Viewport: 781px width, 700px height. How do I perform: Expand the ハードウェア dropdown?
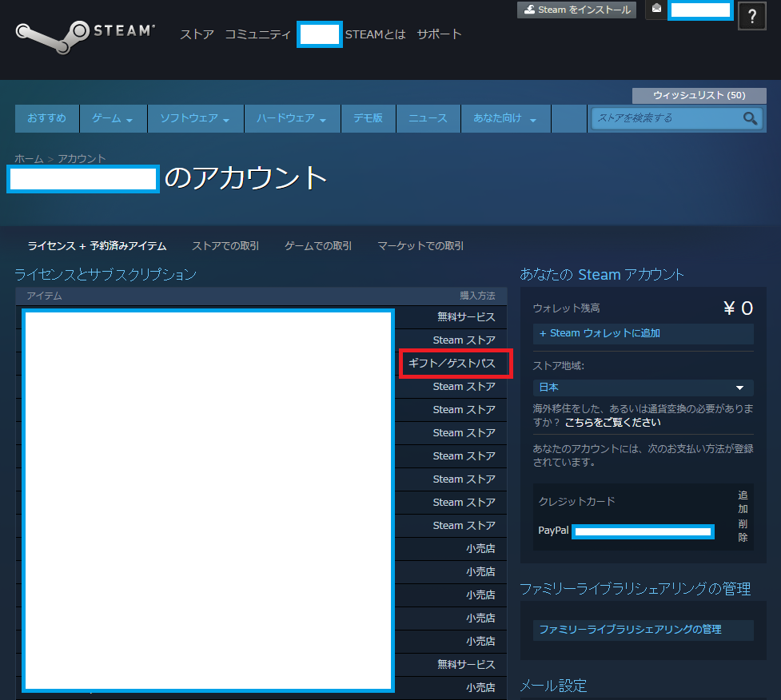coord(292,118)
